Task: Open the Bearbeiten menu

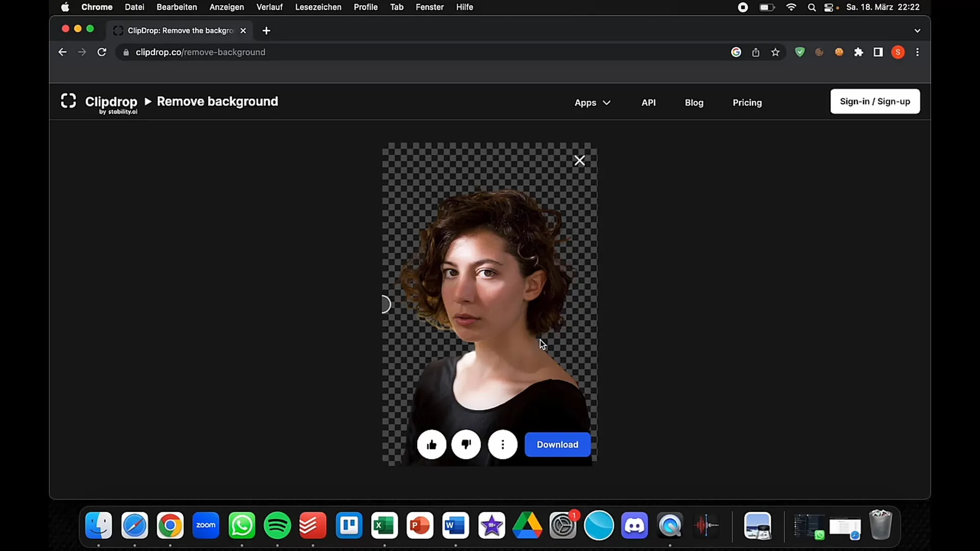Action: (177, 7)
